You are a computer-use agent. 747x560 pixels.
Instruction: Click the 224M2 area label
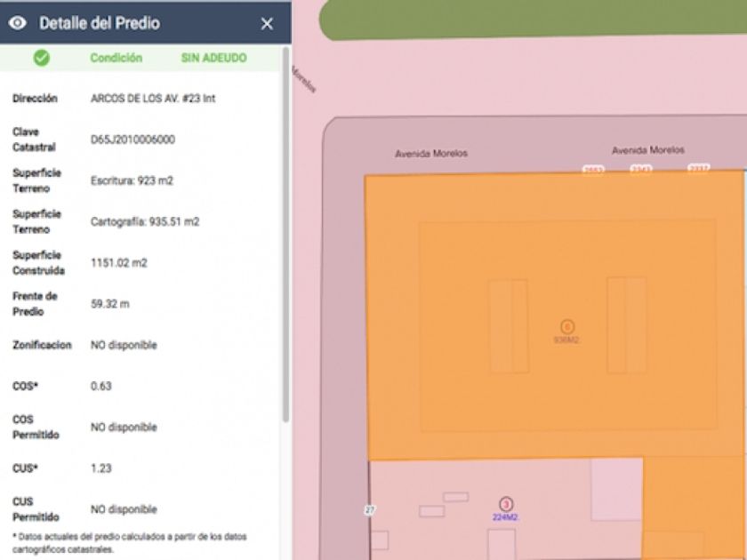[505, 517]
